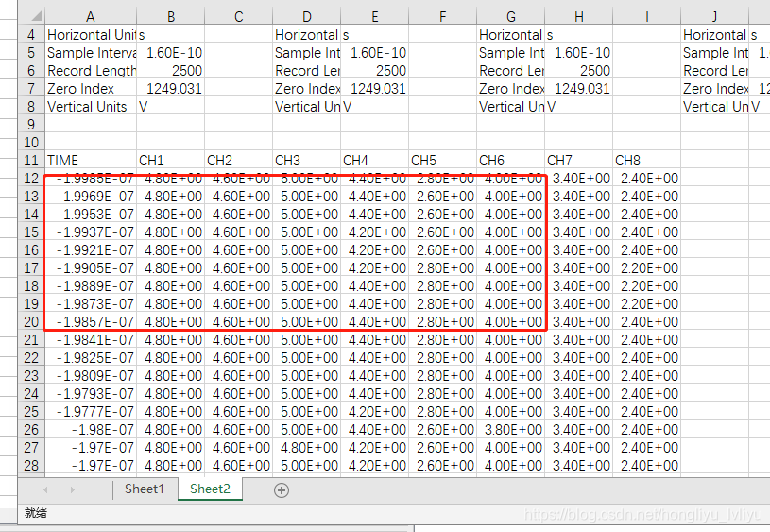Click the Zero Index cell in column D

point(306,89)
